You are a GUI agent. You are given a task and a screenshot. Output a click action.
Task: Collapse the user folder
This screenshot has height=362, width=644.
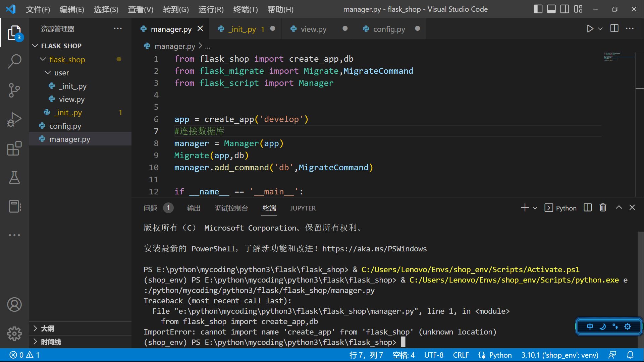61,73
